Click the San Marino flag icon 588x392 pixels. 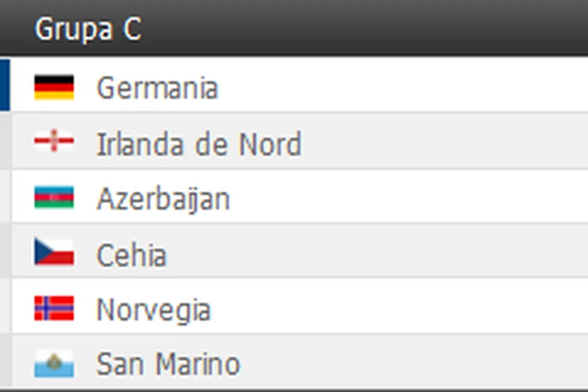tap(54, 363)
